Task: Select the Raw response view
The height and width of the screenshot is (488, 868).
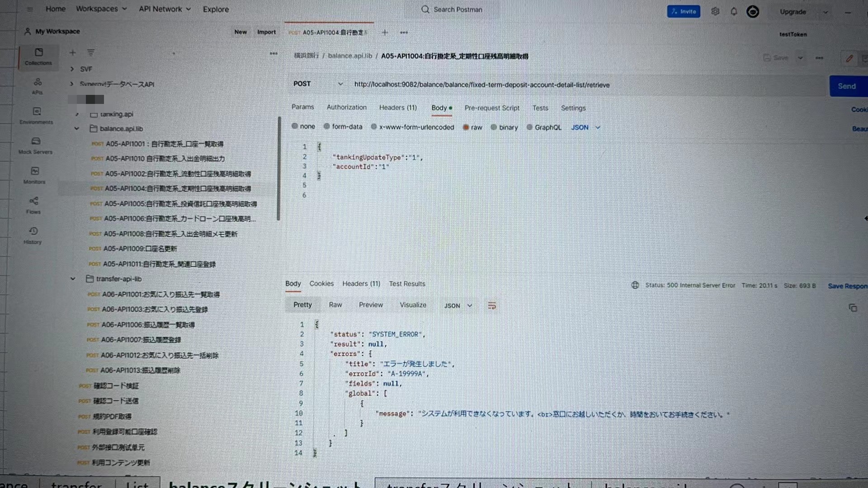Action: coord(335,305)
